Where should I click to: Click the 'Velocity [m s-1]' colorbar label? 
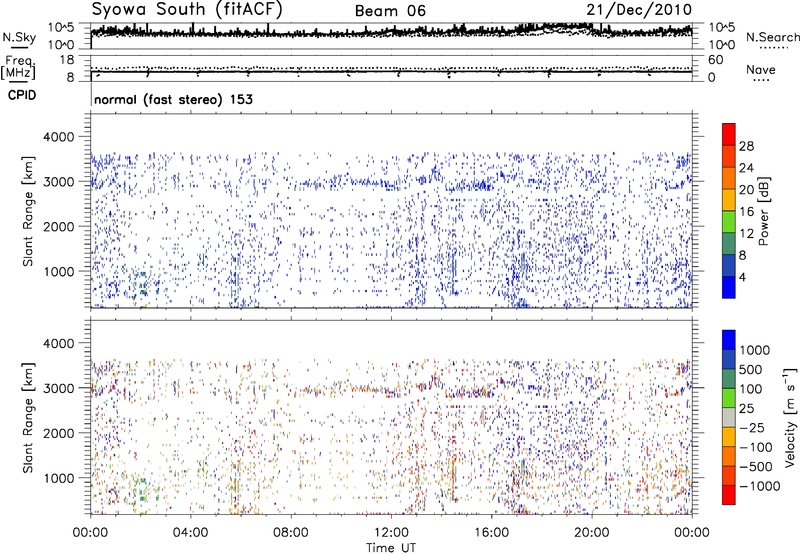[790, 417]
